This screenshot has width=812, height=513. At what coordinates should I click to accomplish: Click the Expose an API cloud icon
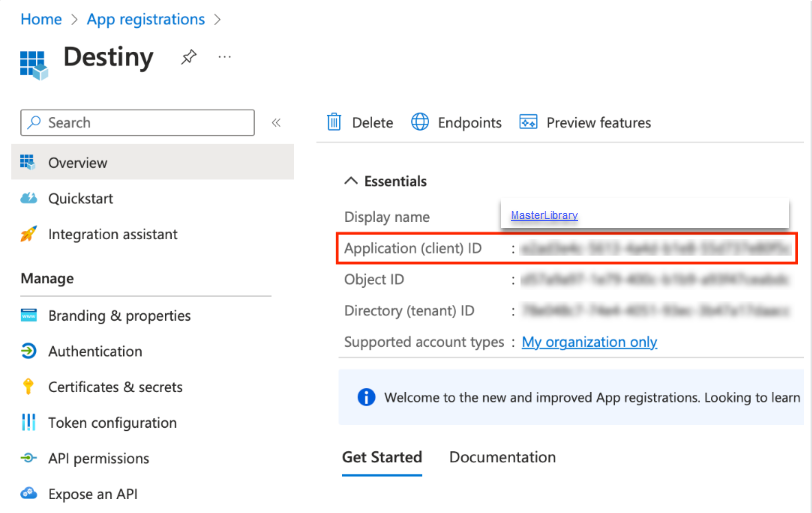[28, 493]
